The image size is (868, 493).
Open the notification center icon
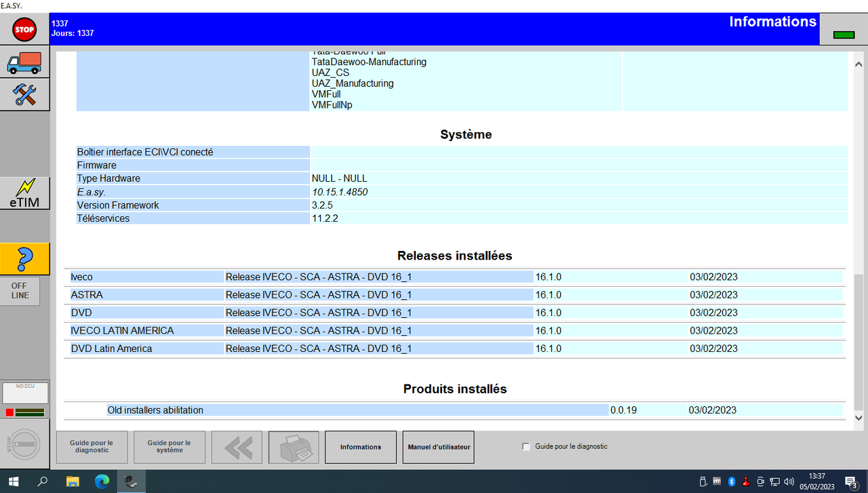point(851,481)
